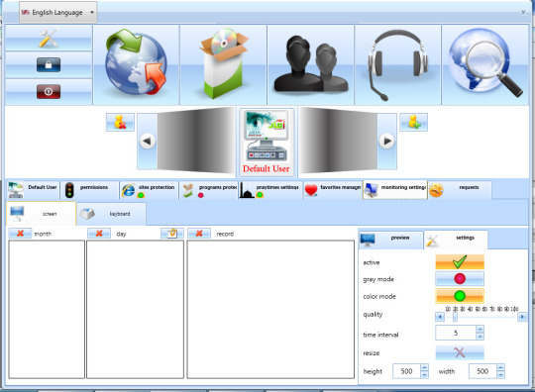Select the keyboard sub-tab
Image resolution: width=535 pixels, height=392 pixels.
[111, 214]
